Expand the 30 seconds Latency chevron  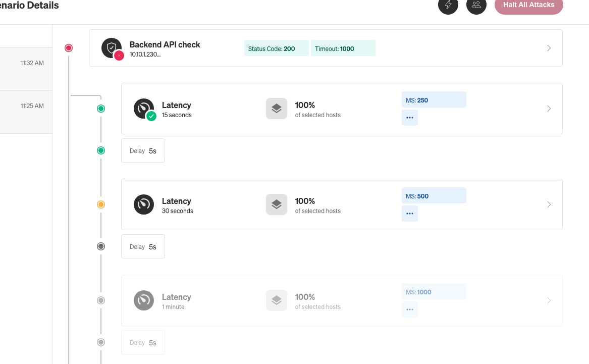(x=549, y=205)
